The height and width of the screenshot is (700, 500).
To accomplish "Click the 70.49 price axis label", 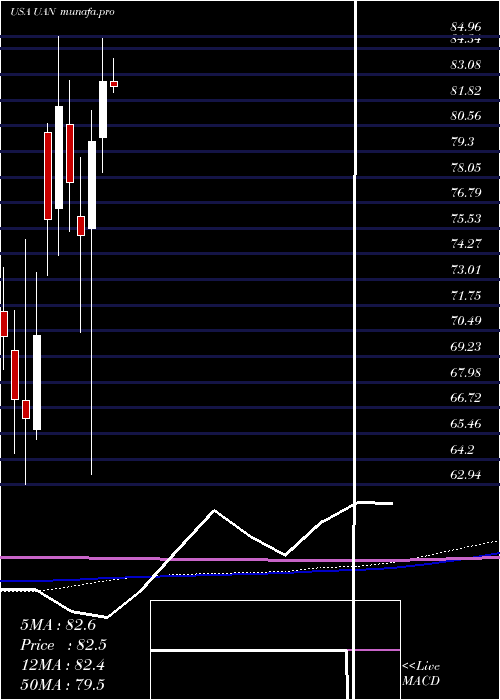I will tap(466, 321).
